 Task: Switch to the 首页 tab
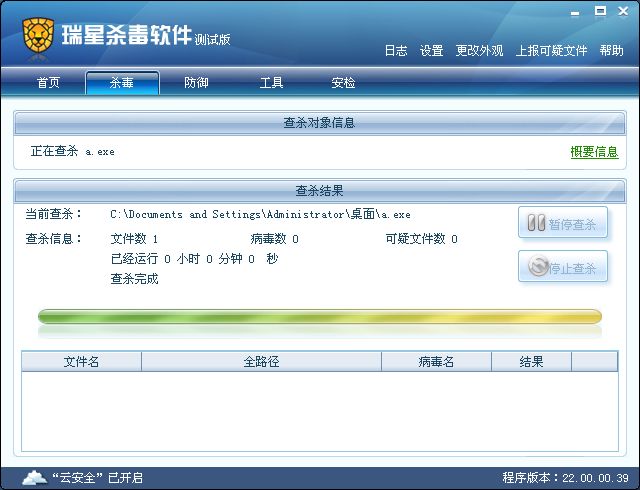pyautogui.click(x=48, y=82)
